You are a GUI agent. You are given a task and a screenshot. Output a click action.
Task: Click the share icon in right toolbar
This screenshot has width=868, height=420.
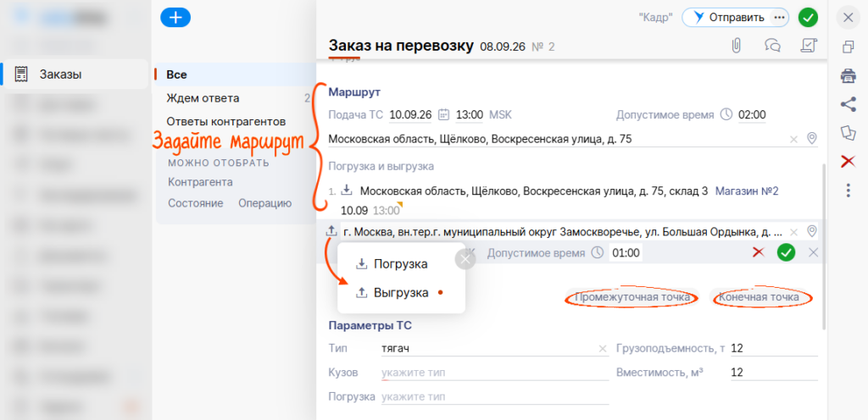tap(848, 104)
